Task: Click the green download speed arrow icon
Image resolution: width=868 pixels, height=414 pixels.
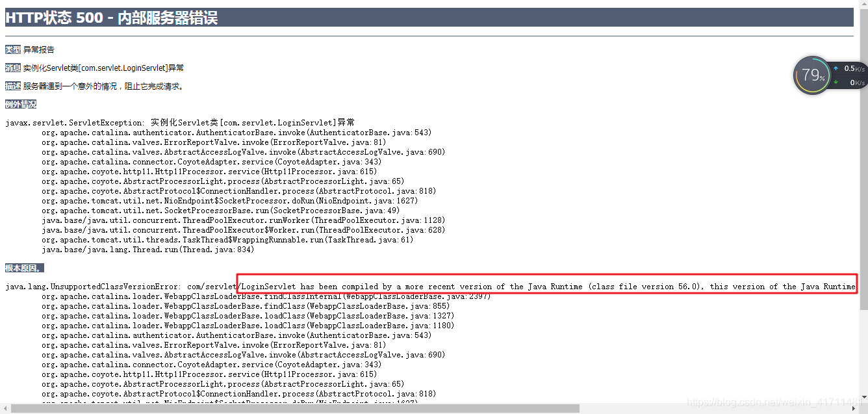Action: click(836, 82)
